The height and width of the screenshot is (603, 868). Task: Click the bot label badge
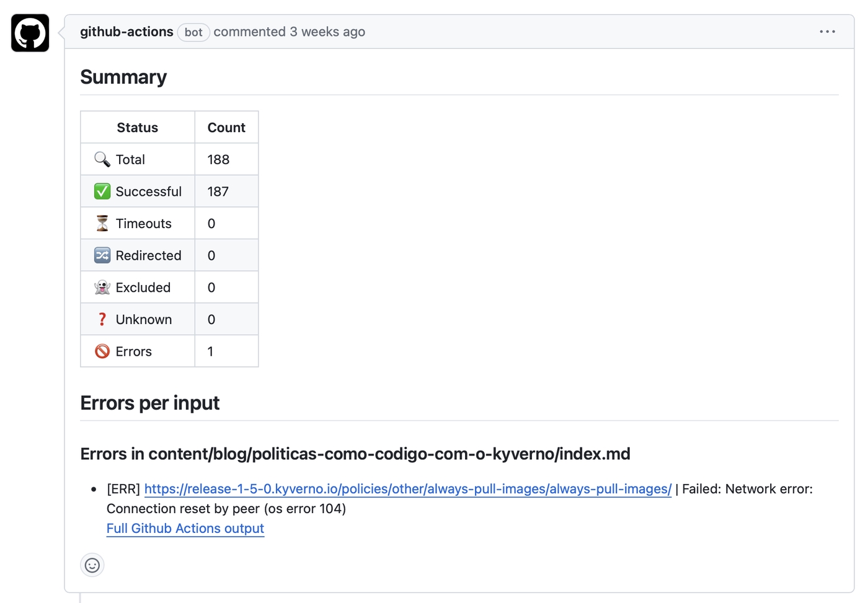[193, 32]
